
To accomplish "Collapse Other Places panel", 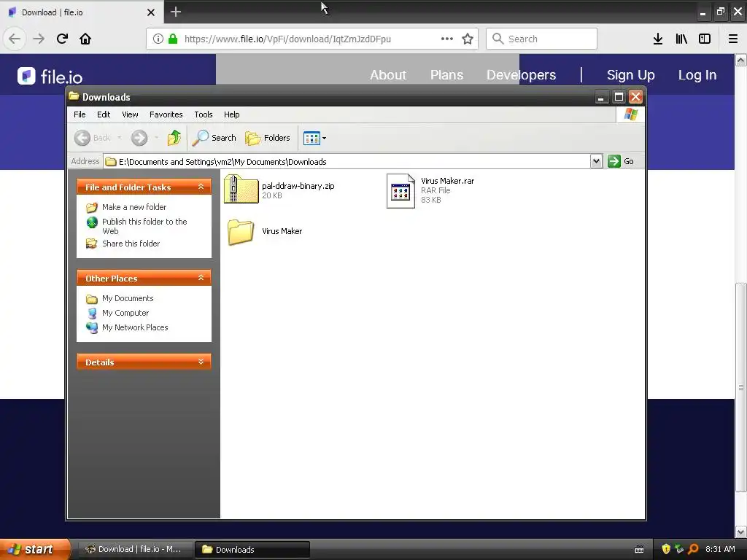I will click(x=201, y=278).
